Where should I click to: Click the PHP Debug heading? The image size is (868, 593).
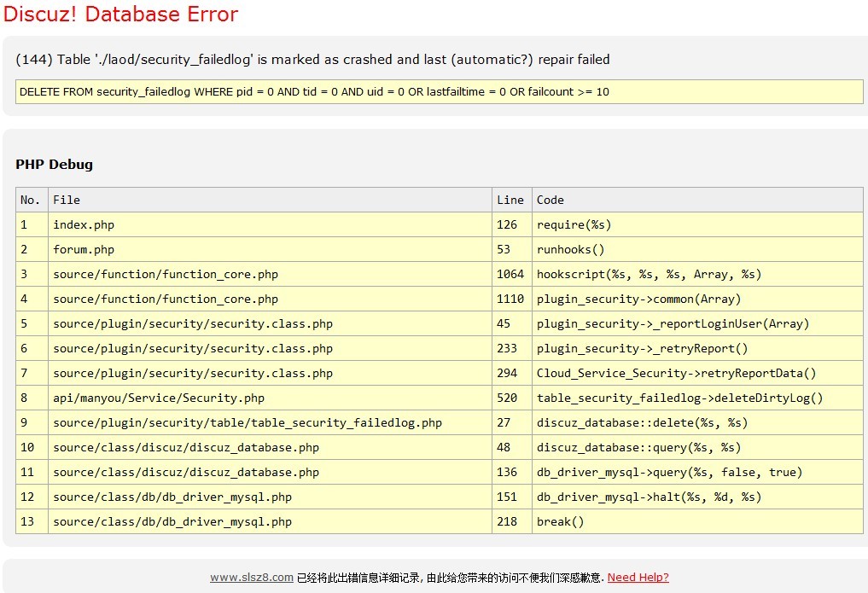(55, 165)
